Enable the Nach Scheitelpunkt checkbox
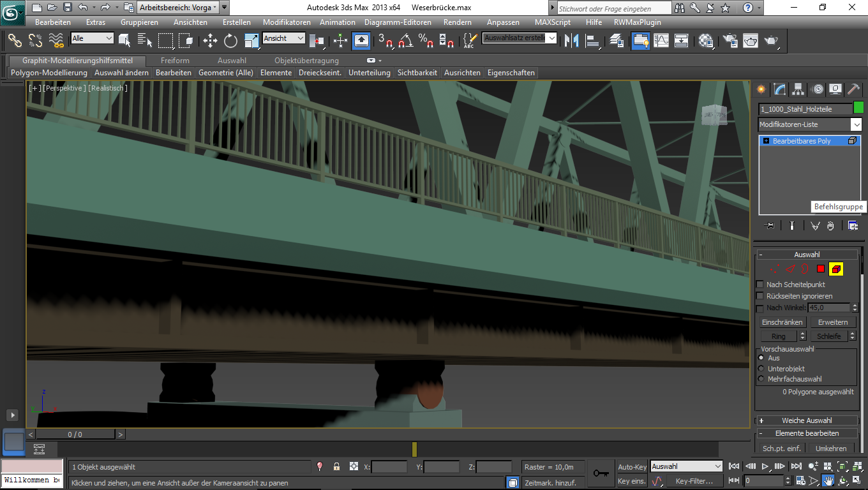Image resolution: width=868 pixels, height=490 pixels. pyautogui.click(x=759, y=285)
